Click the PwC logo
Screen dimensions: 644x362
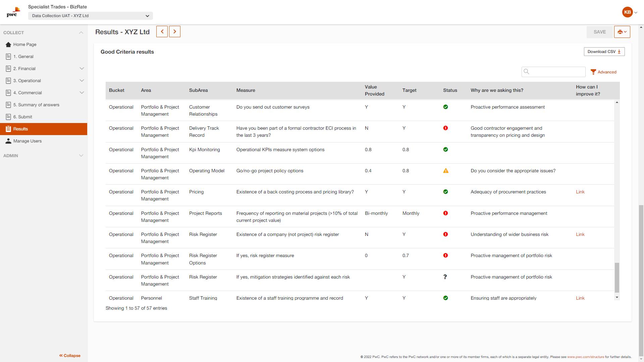(x=13, y=12)
